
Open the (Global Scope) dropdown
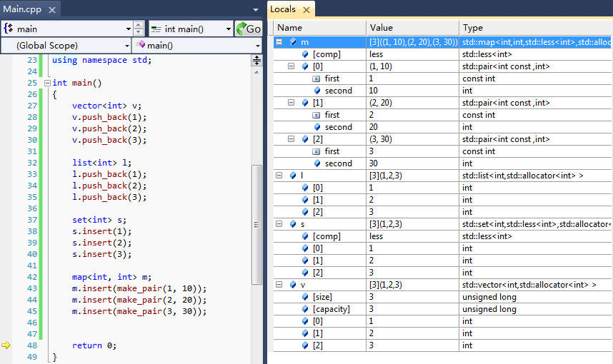tap(127, 46)
